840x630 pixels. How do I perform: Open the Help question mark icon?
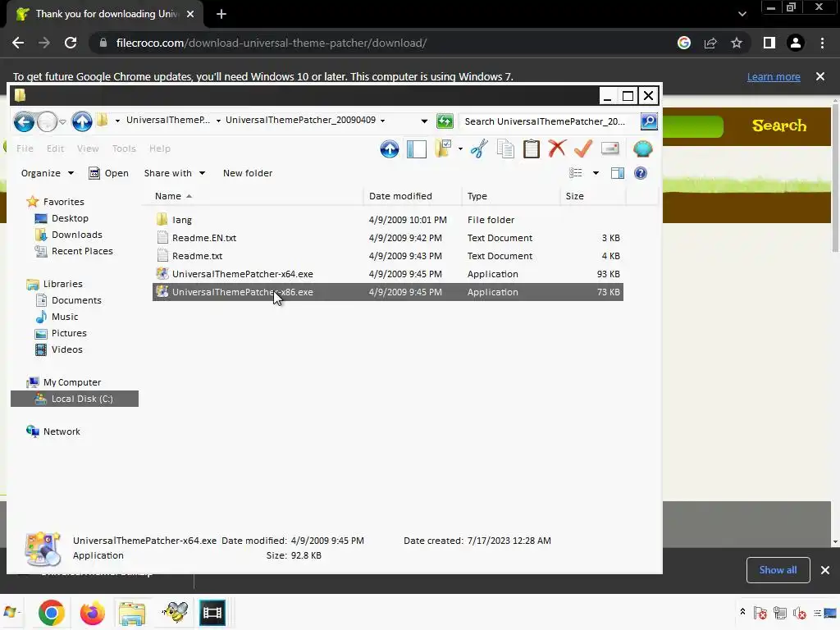click(x=640, y=173)
